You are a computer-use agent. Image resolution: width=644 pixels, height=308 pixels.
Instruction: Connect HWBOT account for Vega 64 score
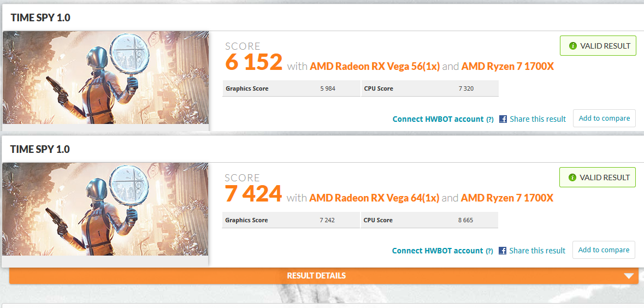438,251
